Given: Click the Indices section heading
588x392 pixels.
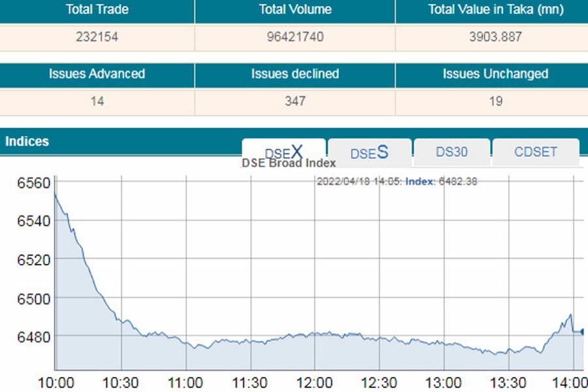Looking at the screenshot, I should coord(27,141).
